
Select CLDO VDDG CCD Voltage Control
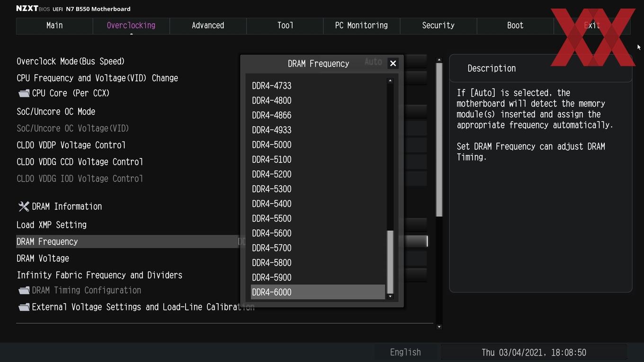click(x=80, y=162)
